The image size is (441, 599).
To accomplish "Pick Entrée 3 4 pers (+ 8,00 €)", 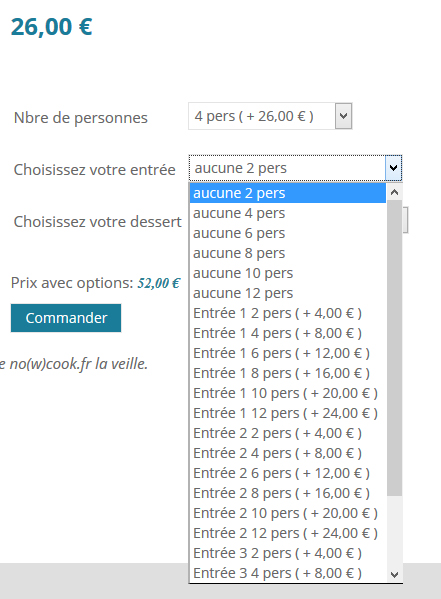I will coord(288,573).
